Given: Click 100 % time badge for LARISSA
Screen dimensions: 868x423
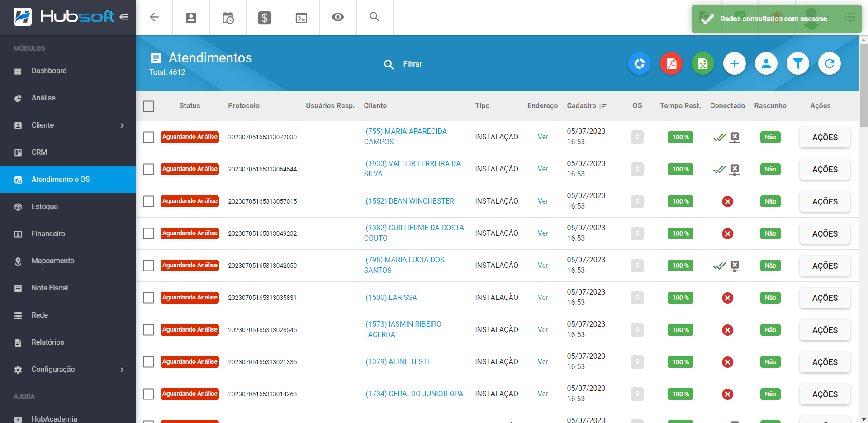Looking at the screenshot, I should coord(680,298).
